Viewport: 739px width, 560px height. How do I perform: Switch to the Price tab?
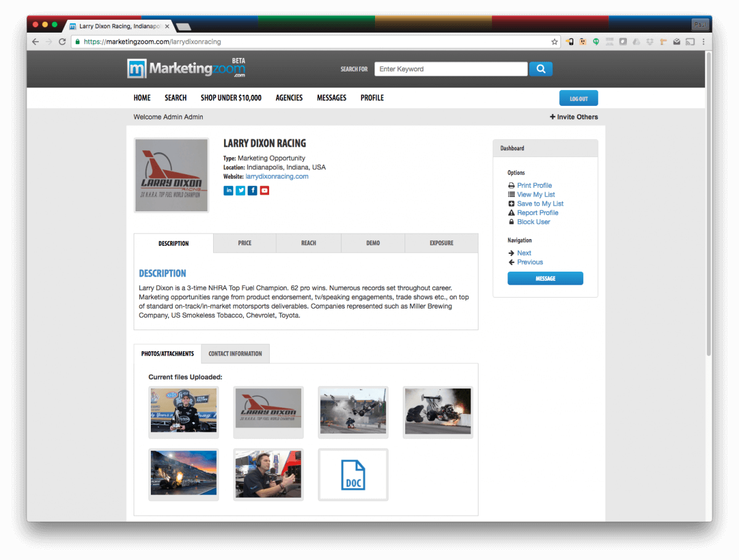coord(244,243)
